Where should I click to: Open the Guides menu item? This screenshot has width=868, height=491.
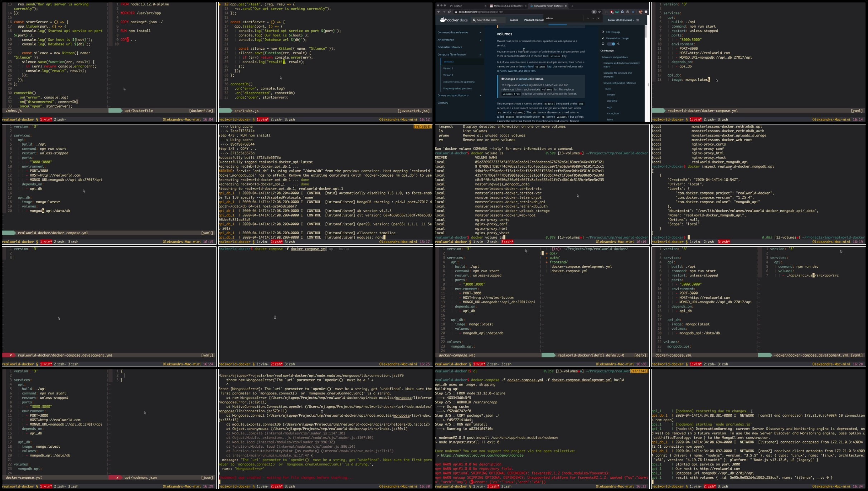[x=514, y=20]
